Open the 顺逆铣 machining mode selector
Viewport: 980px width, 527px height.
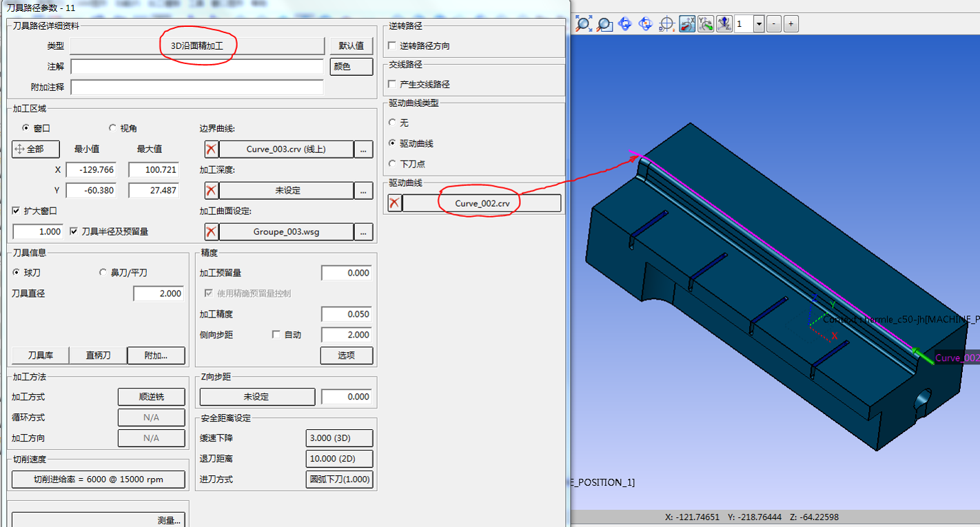151,397
